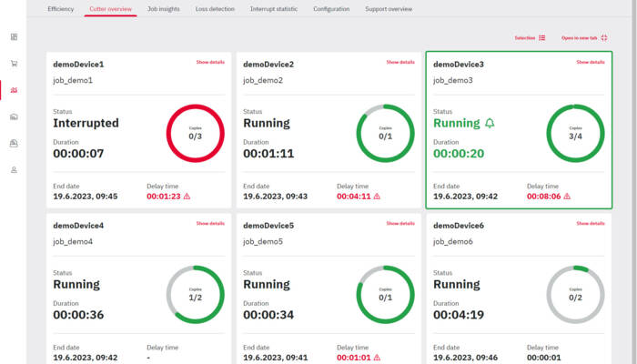The height and width of the screenshot is (364, 637).
Task: Open the dashboard grid icon in sidebar
Action: [x=14, y=37]
